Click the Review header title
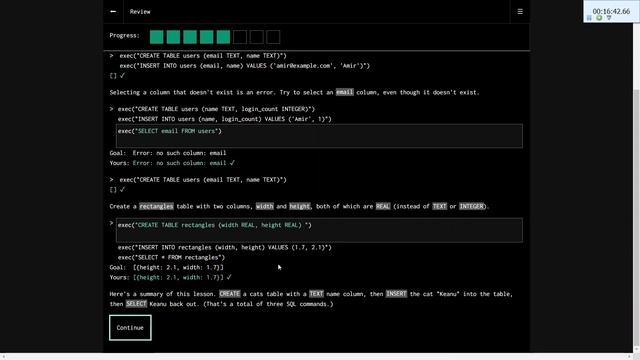The image size is (640, 360). point(140,12)
